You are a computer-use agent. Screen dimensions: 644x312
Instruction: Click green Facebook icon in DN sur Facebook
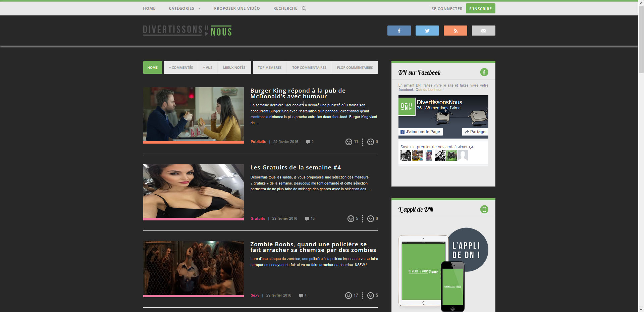pos(484,72)
